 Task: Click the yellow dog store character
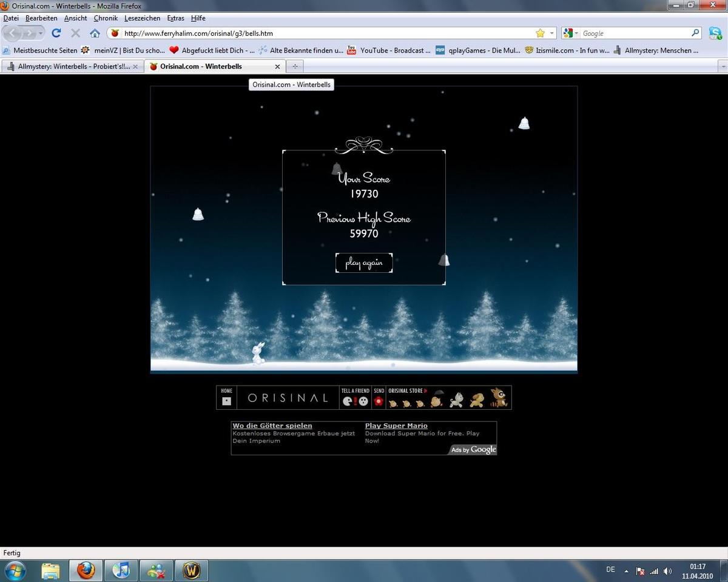point(477,400)
